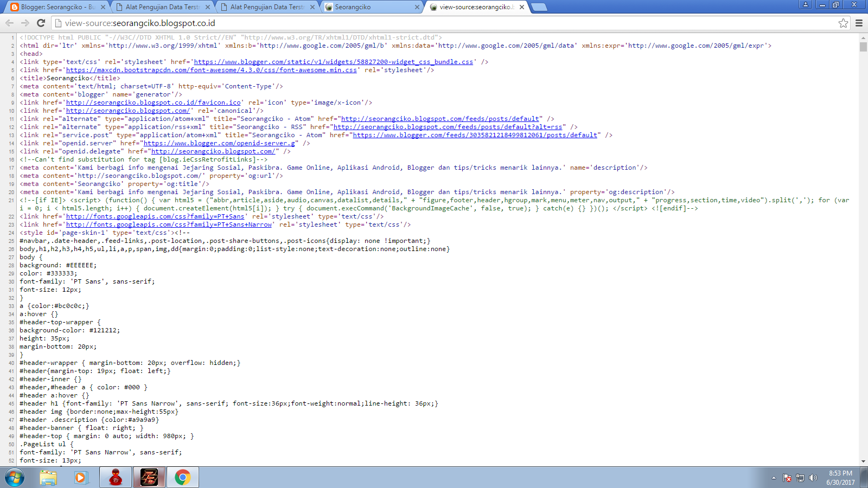
Task: Click the ".PageList ul {" line
Action: 47,444
